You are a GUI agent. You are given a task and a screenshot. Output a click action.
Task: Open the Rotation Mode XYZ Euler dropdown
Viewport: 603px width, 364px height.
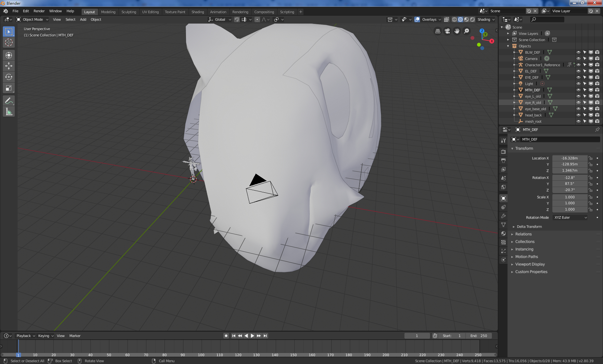570,217
